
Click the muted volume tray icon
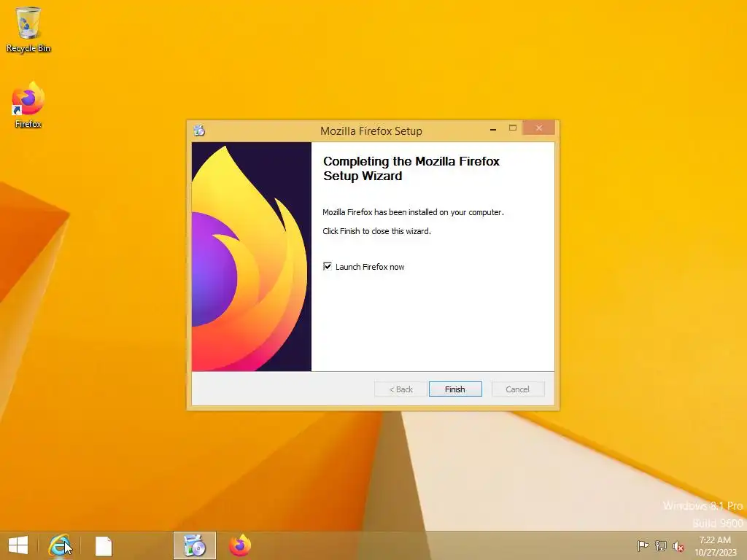point(678,546)
